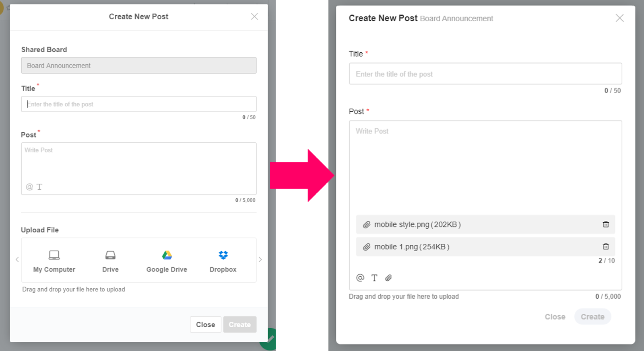Show more upload sources with right chevron
Viewport: 644px width, 351px height.
pos(260,260)
